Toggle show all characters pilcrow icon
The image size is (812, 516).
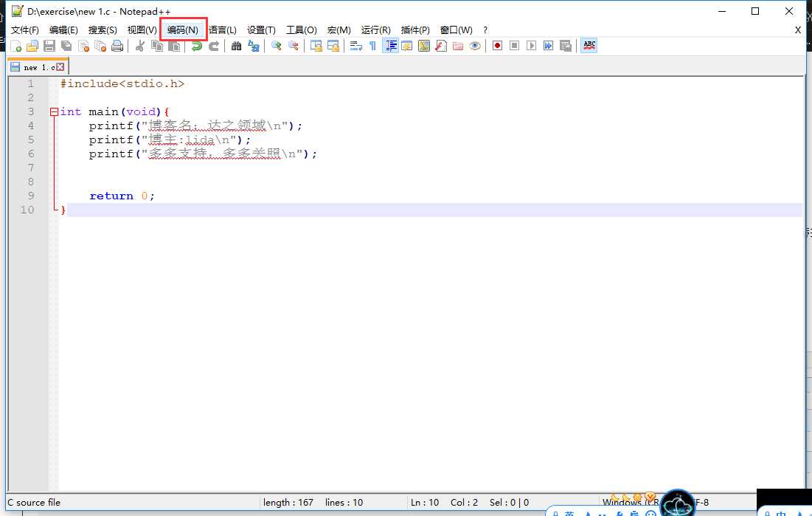coord(372,47)
